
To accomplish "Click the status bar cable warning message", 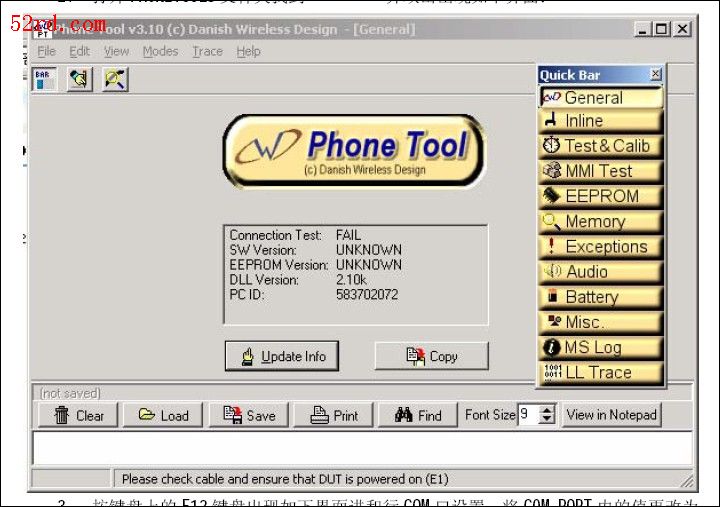I will click(x=285, y=479).
